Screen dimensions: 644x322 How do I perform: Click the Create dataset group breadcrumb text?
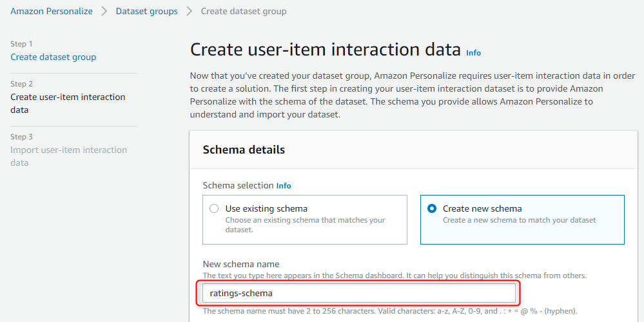[x=244, y=11]
